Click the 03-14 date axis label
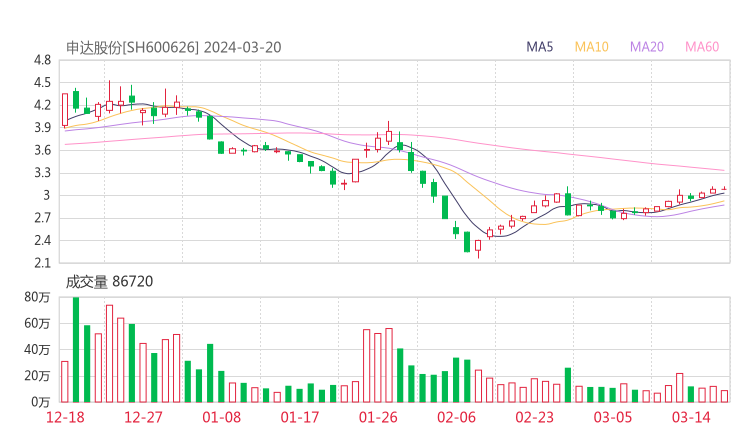 click(691, 417)
